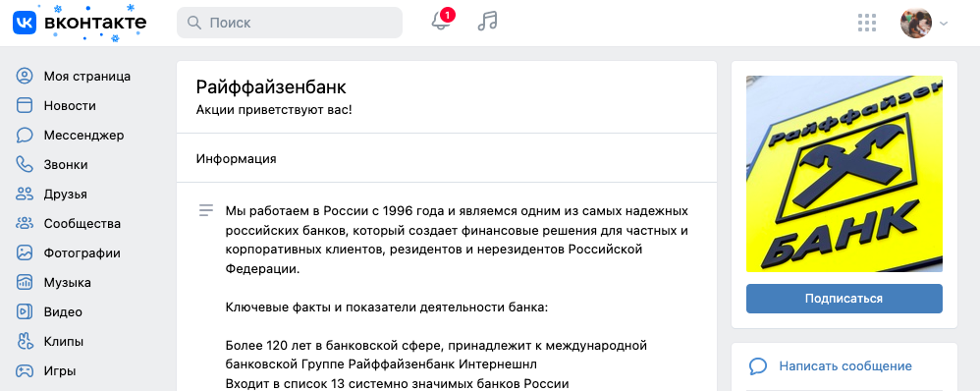Open Видео section
The width and height of the screenshot is (980, 391).
click(63, 311)
